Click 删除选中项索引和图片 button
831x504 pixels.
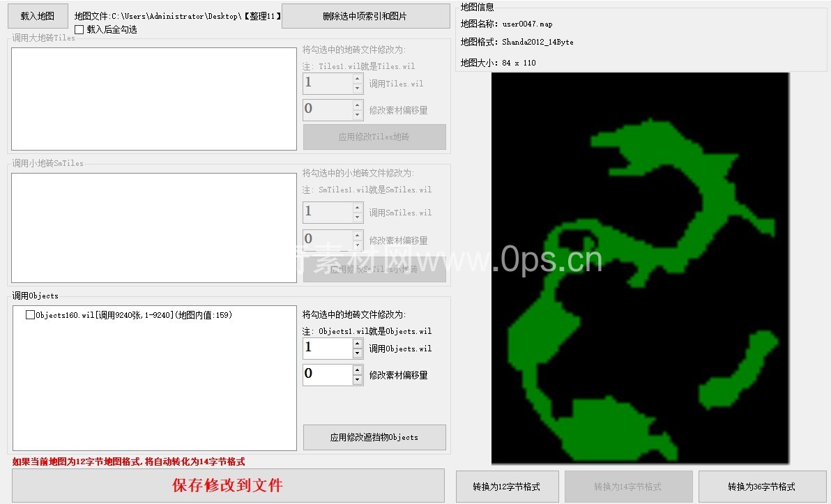click(365, 16)
